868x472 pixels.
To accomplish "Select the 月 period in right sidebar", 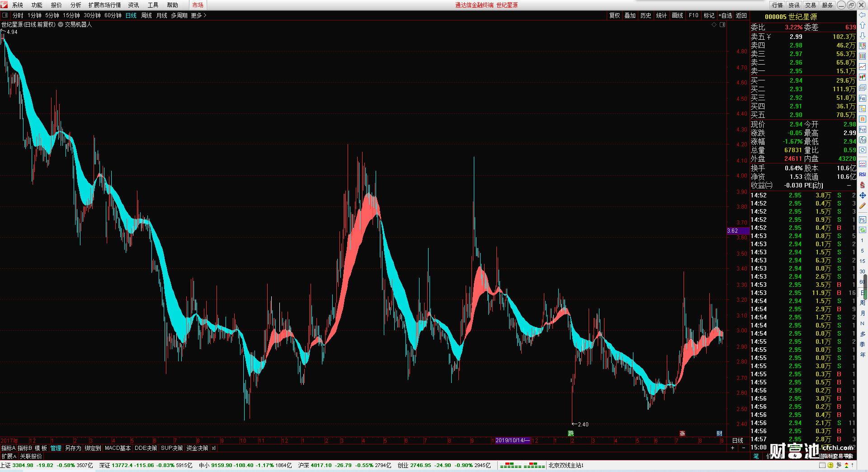I will click(x=862, y=313).
